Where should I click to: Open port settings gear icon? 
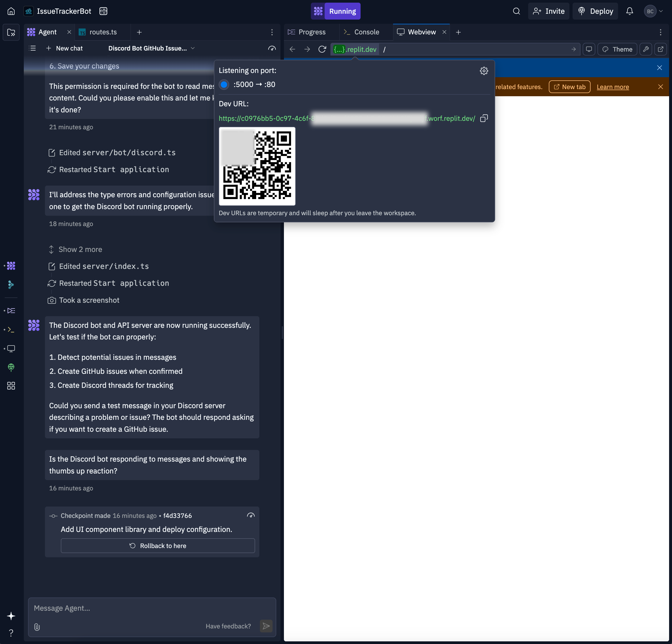coord(484,71)
